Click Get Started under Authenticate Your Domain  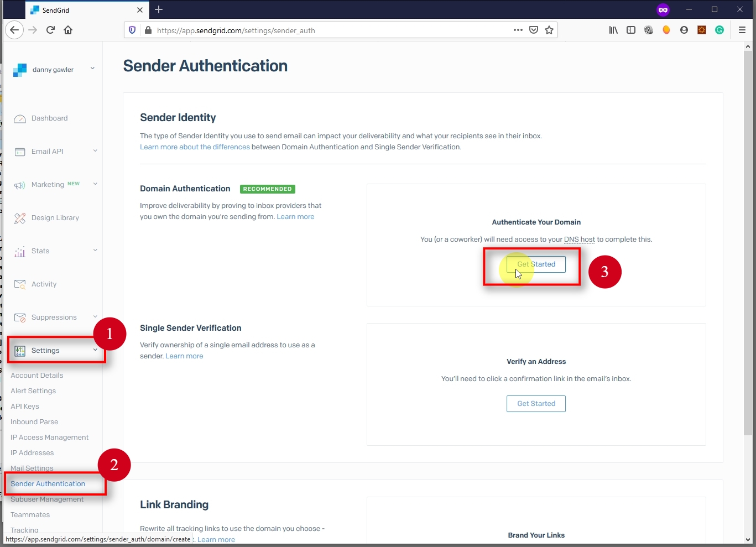coord(535,264)
